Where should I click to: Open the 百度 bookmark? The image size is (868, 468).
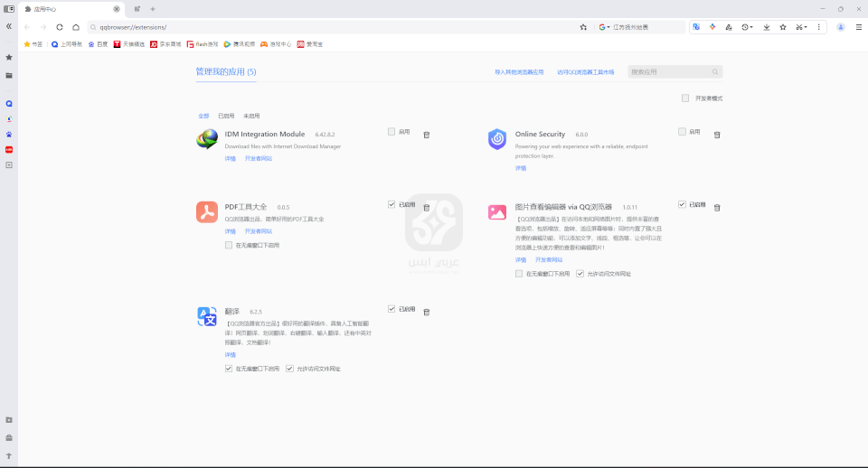(98, 44)
